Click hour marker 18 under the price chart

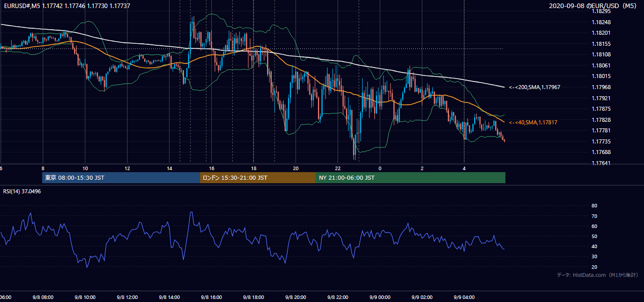tap(253, 168)
